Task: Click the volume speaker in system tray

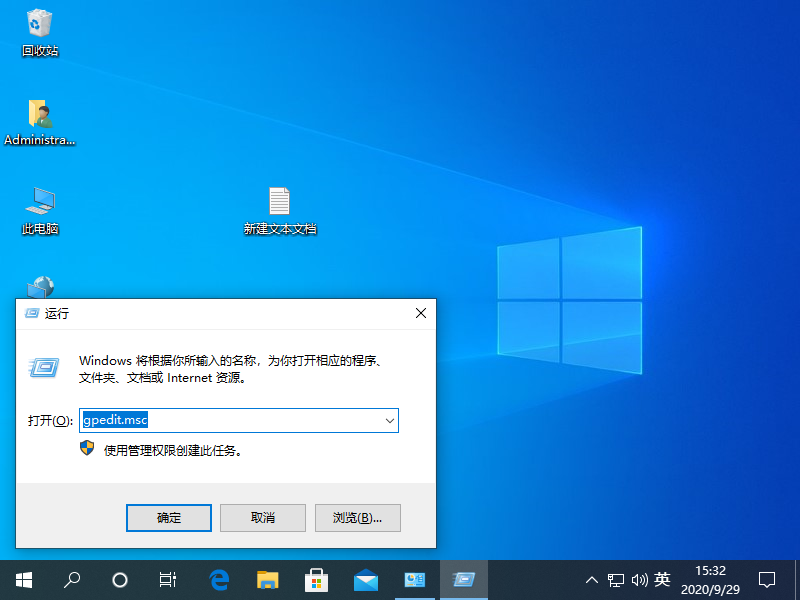Action: click(641, 580)
